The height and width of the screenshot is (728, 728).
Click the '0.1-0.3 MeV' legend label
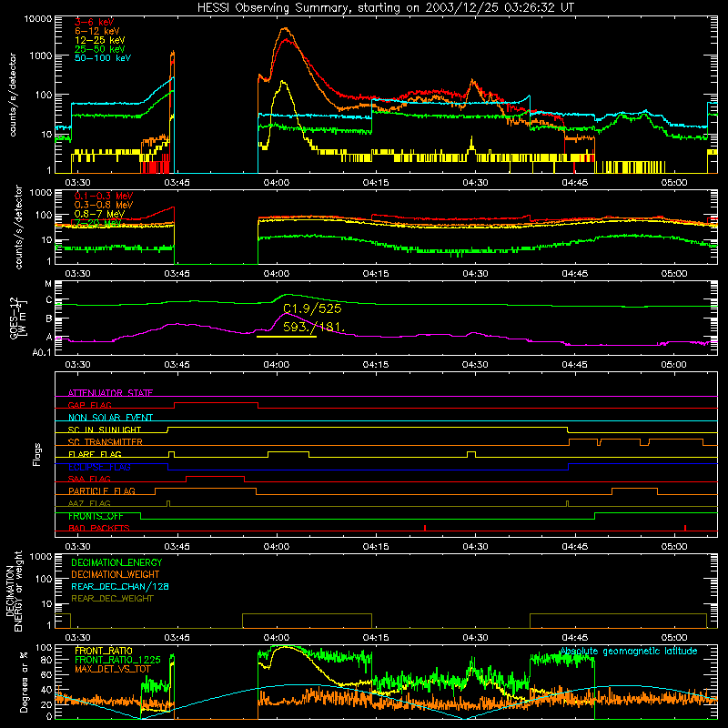coord(104,197)
